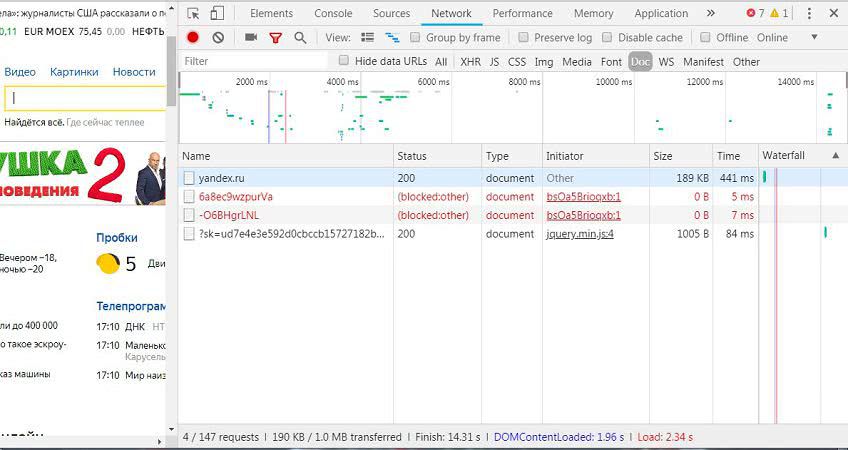This screenshot has height=450, width=848.
Task: Switch to the waterfall overview view icon
Action: pyautogui.click(x=392, y=37)
